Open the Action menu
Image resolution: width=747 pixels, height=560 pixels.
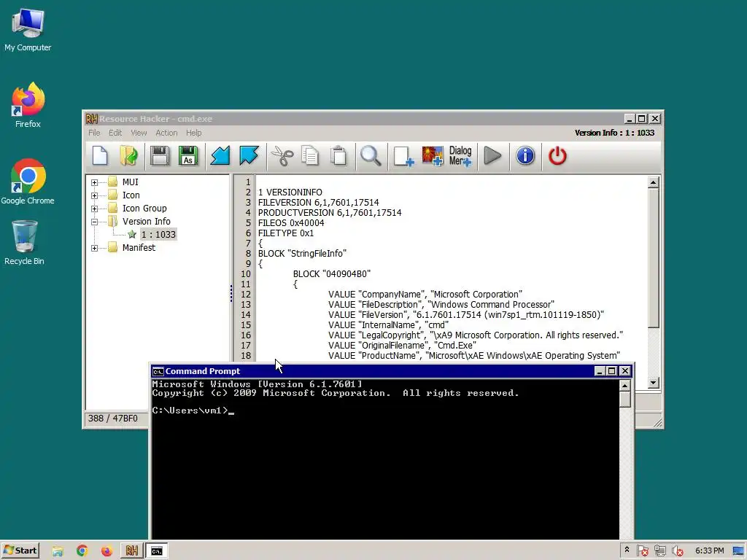(166, 133)
